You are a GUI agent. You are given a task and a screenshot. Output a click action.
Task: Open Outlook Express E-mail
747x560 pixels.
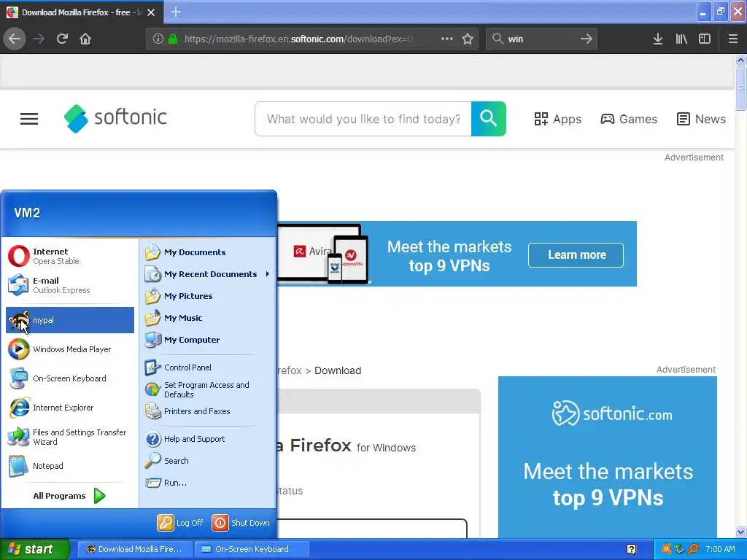click(69, 285)
